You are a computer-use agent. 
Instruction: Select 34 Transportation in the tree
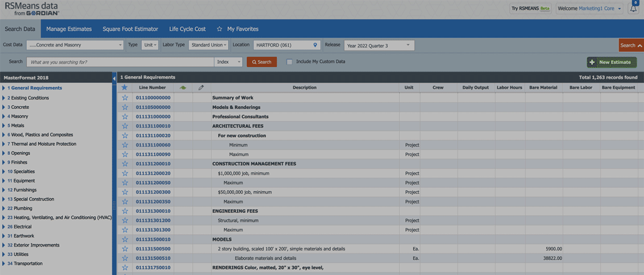24,264
